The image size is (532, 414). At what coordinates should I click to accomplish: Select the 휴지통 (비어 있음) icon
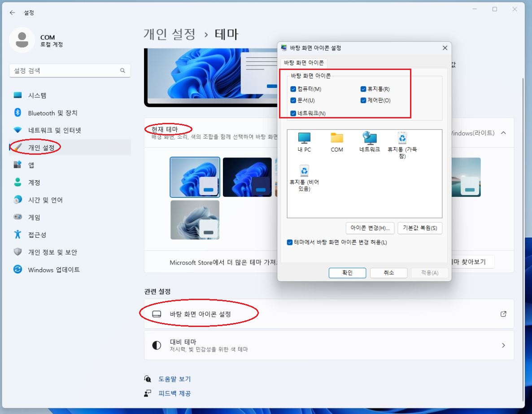point(304,173)
